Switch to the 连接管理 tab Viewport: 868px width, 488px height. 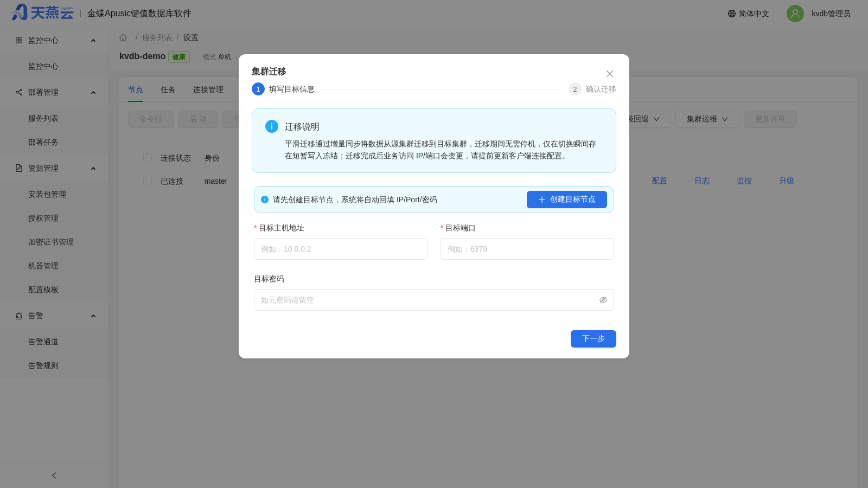coord(208,89)
